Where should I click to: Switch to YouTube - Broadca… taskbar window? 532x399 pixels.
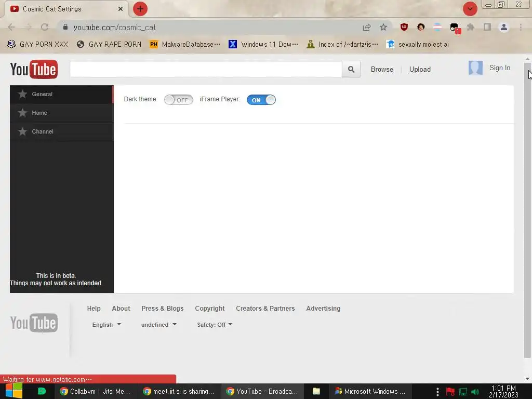(x=262, y=391)
